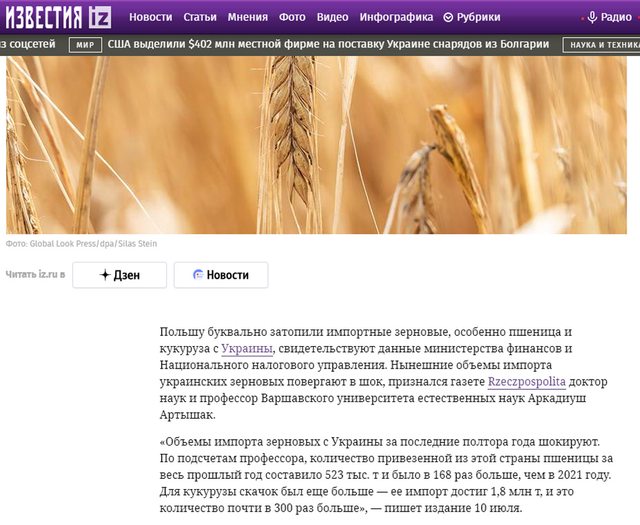Viewport: 640px width, 525px height.
Task: Click paragraph starting 'Польшу буквально затопили'
Action: click(384, 373)
